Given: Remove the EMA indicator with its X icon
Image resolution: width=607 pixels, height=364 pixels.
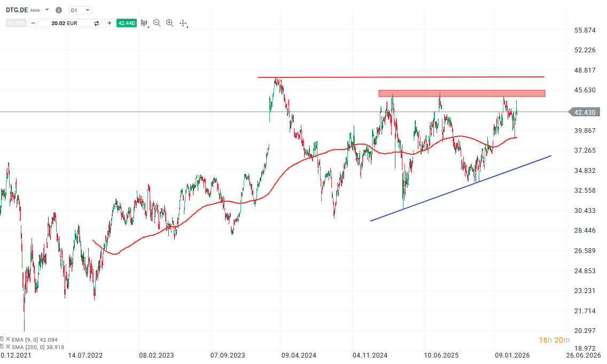Looking at the screenshot, I should click(x=7, y=340).
